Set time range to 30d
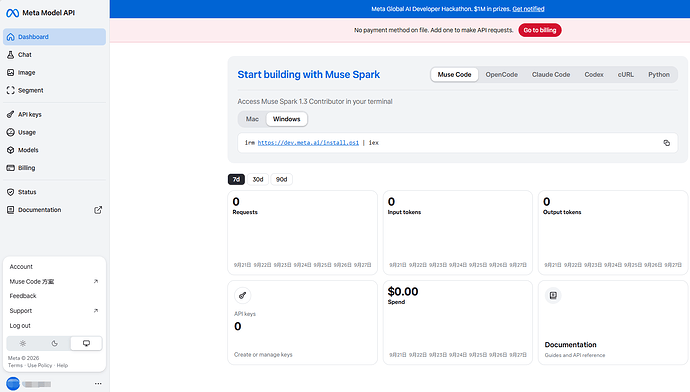The height and width of the screenshot is (392, 690). pos(258,179)
